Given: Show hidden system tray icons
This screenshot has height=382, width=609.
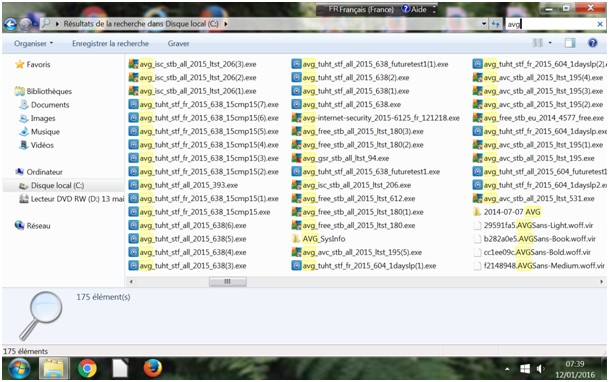Looking at the screenshot, I should pyautogui.click(x=507, y=369).
